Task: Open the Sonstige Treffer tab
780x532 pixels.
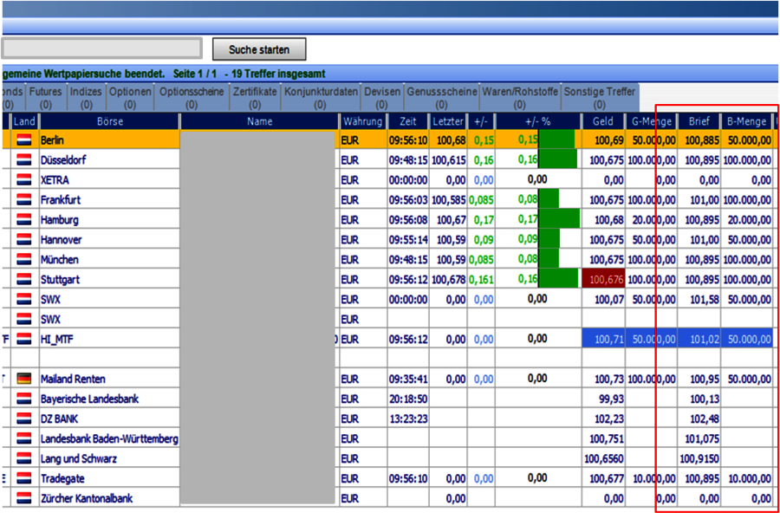Action: 600,97
